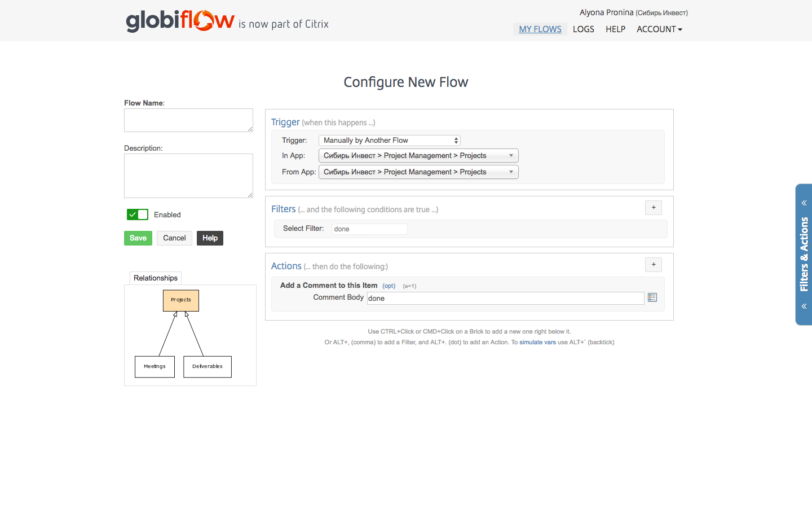Cancel configuring the flow
Screen dimensions: 812x508
(174, 238)
